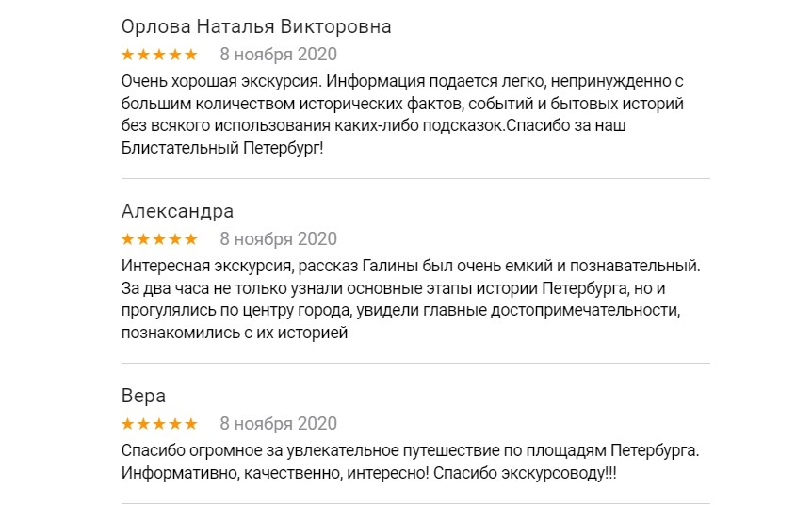Click the fifth star in Орлова's rating
The image size is (812, 505).
[x=191, y=55]
